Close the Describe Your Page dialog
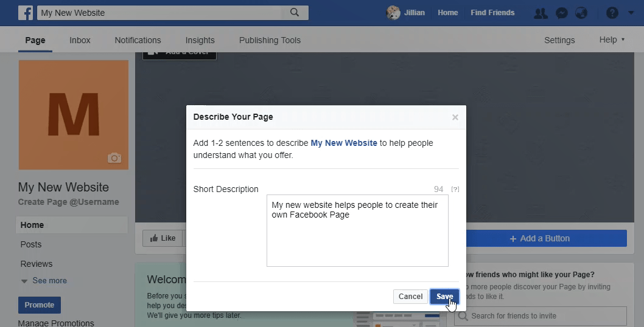 click(455, 117)
